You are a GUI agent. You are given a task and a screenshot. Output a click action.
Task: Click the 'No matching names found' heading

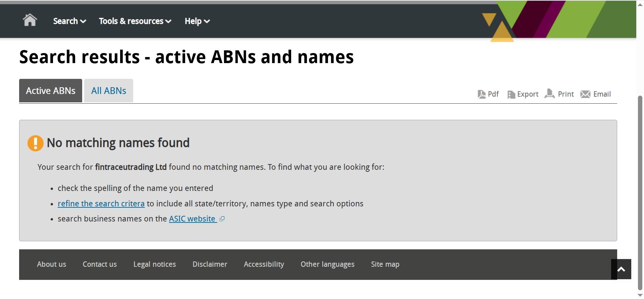coord(118,143)
